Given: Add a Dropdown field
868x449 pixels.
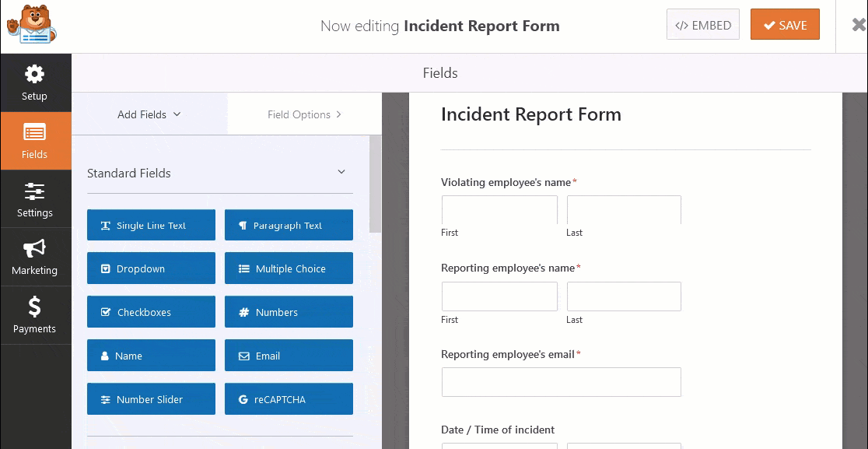Looking at the screenshot, I should point(151,268).
